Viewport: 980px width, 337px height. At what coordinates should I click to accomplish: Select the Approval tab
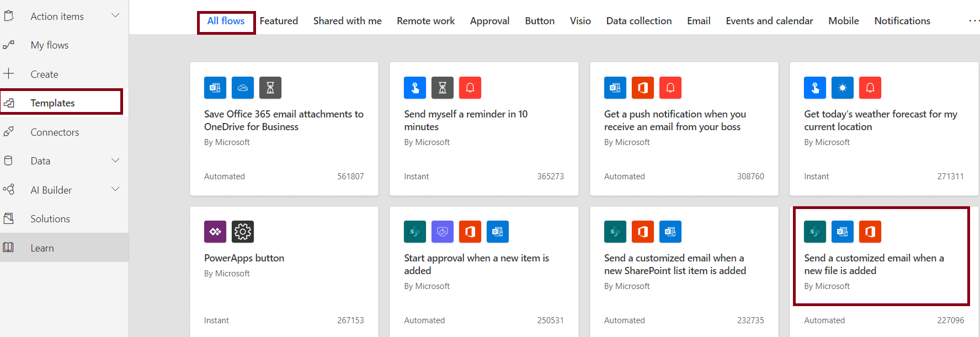pyautogui.click(x=489, y=21)
